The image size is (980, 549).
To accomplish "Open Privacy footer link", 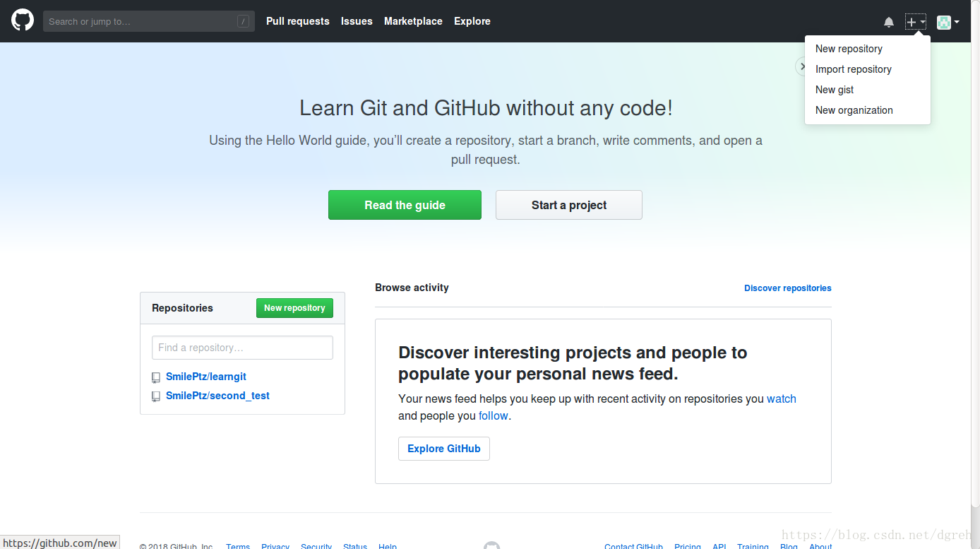I will click(275, 546).
